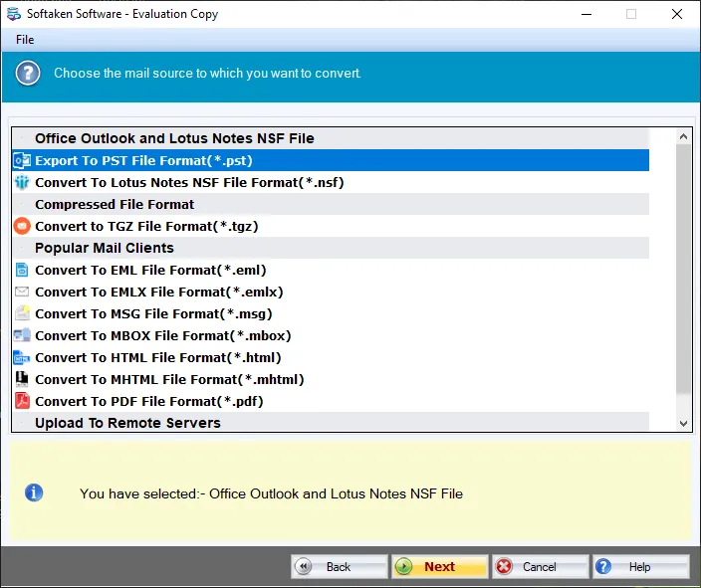Click the Popular Mail Clients header

coord(331,248)
